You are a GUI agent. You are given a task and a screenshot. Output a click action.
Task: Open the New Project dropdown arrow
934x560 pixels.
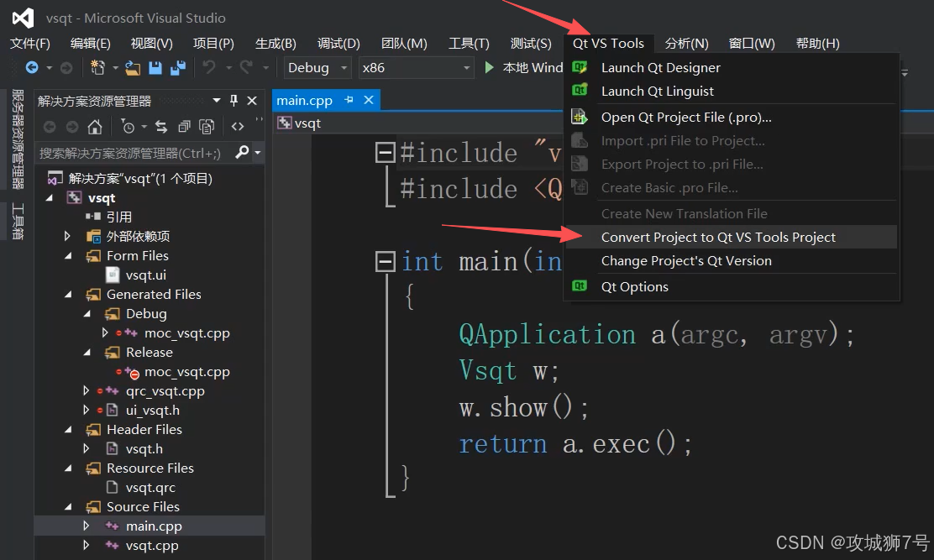[x=114, y=68]
